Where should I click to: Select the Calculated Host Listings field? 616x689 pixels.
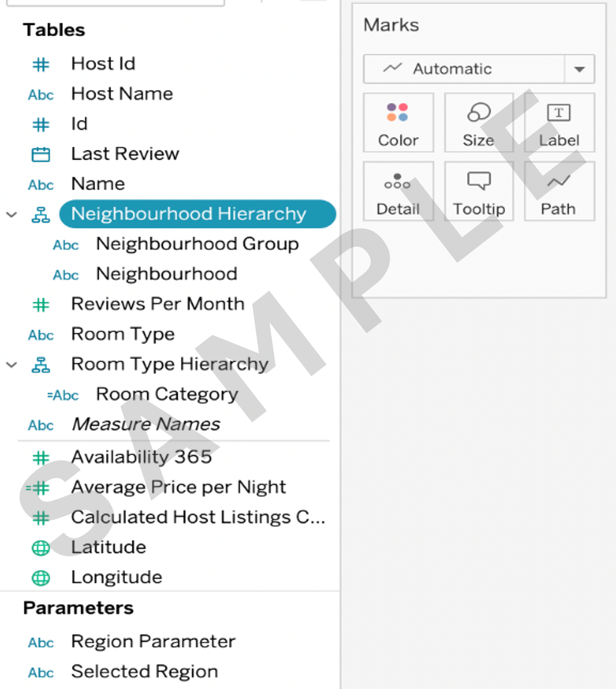(198, 518)
